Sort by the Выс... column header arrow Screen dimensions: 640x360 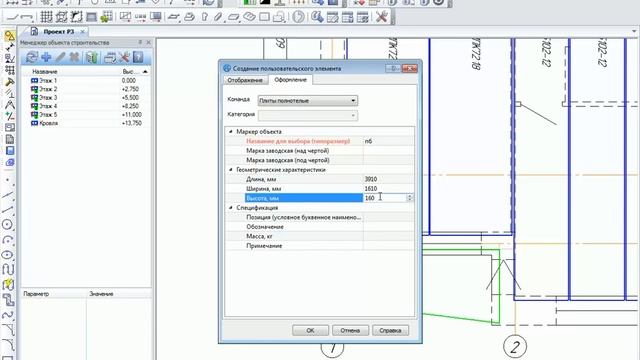(x=145, y=71)
